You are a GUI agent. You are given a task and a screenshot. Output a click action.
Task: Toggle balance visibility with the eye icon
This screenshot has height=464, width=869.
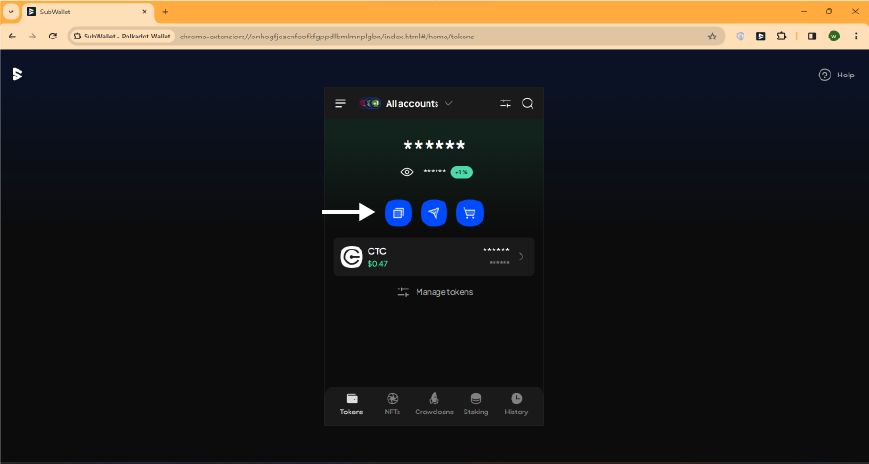pyautogui.click(x=407, y=172)
